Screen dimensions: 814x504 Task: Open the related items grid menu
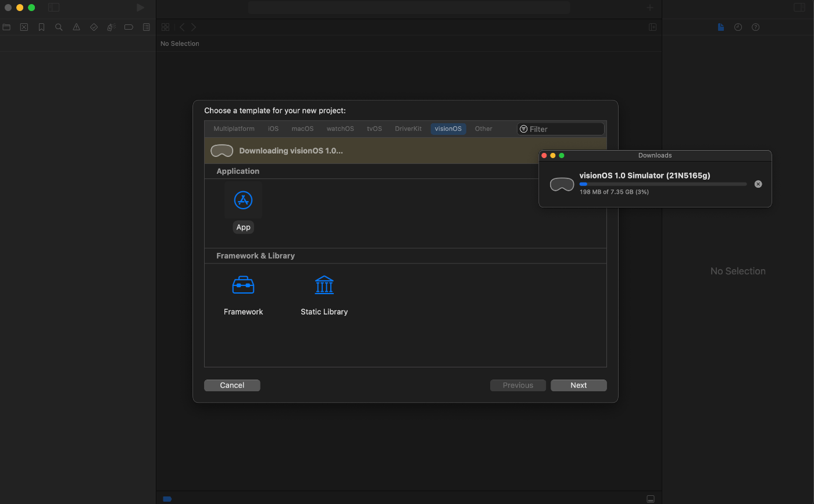click(x=165, y=27)
